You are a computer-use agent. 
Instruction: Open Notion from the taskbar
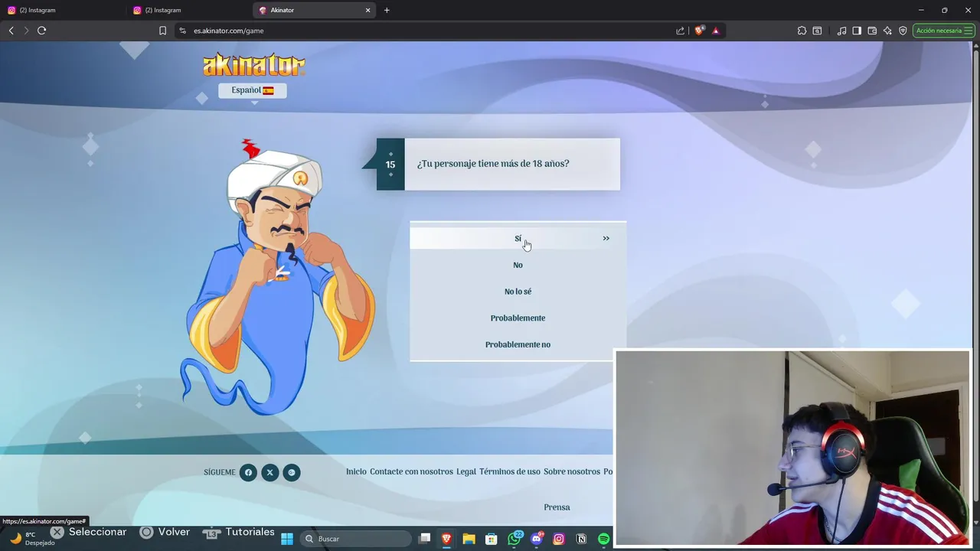tap(581, 539)
